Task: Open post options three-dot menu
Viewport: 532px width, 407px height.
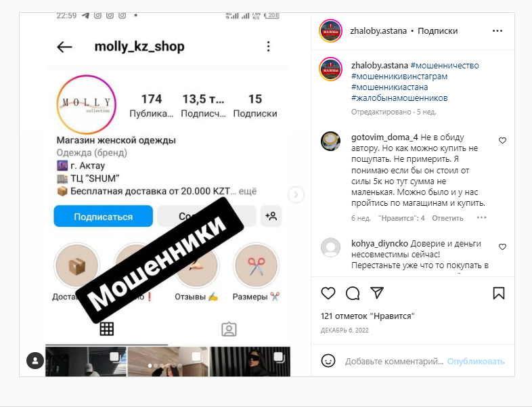Action: (497, 31)
